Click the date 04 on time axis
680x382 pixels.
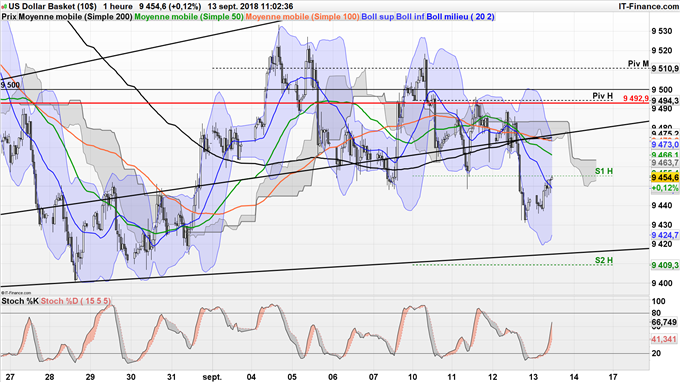pos(251,377)
